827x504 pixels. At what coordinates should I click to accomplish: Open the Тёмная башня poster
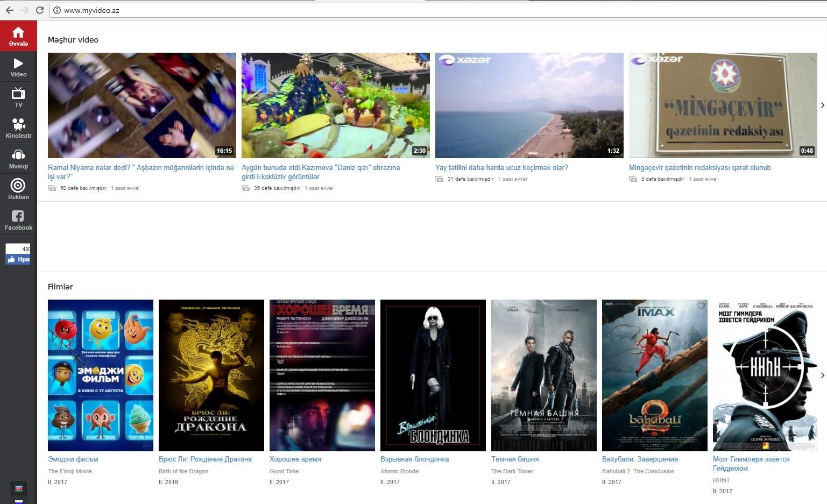[544, 375]
